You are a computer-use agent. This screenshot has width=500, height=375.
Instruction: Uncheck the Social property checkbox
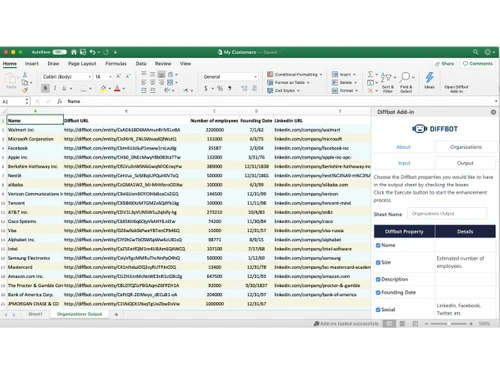378,310
